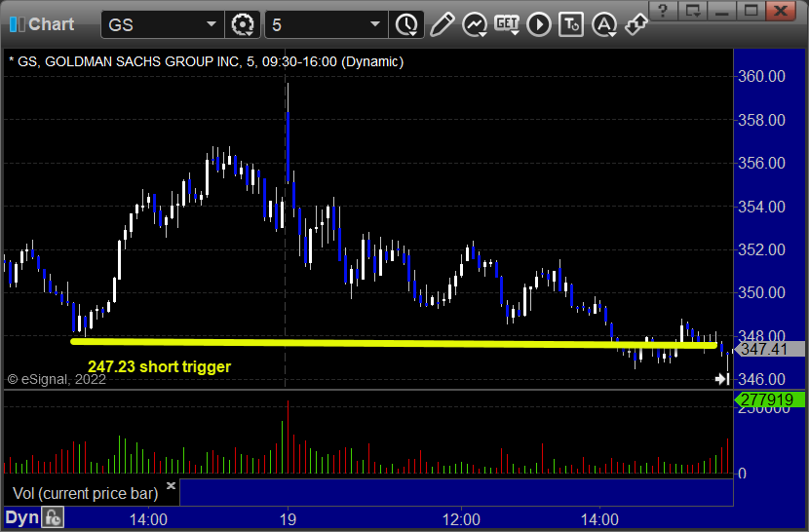Click the 356.00 price axis label
Image resolution: width=809 pixels, height=532 pixels.
tap(761, 163)
